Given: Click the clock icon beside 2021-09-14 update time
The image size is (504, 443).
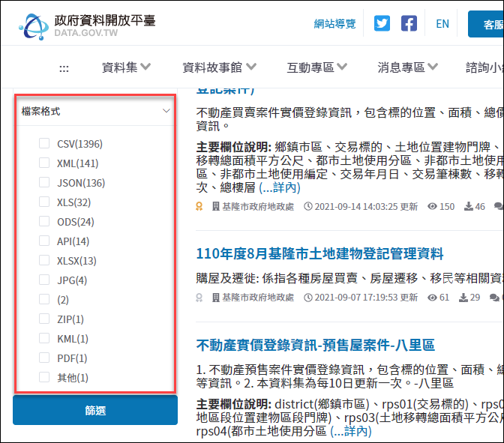Looking at the screenshot, I should [308, 206].
